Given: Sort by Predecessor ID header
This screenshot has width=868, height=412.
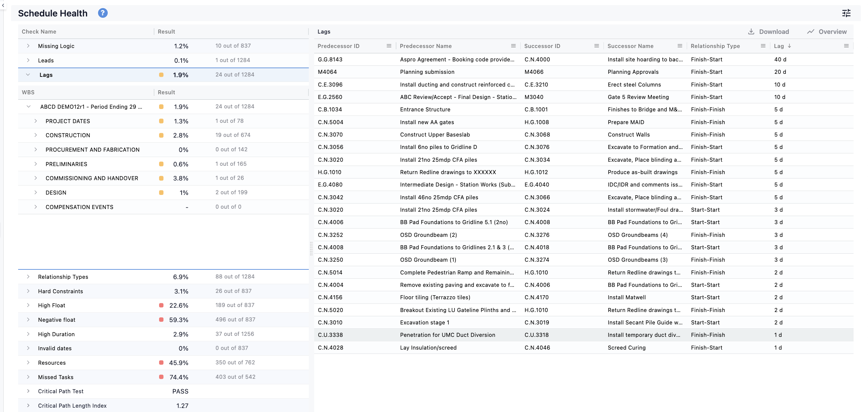Looking at the screenshot, I should 338,46.
